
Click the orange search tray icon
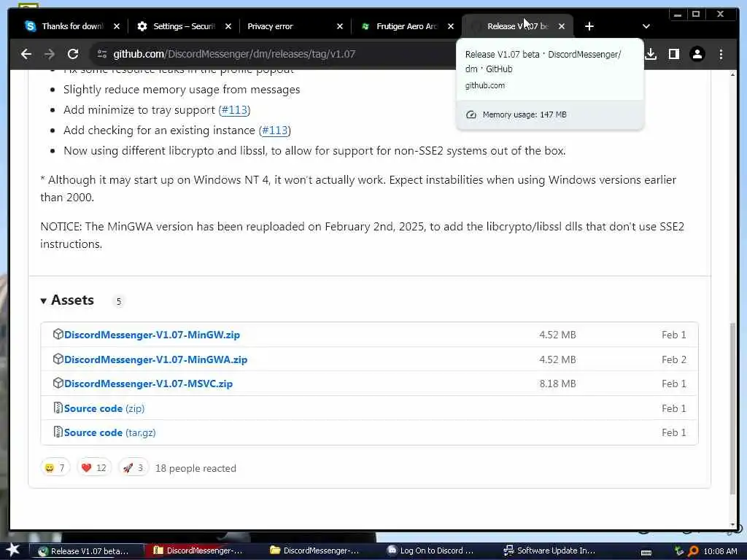pos(693,551)
